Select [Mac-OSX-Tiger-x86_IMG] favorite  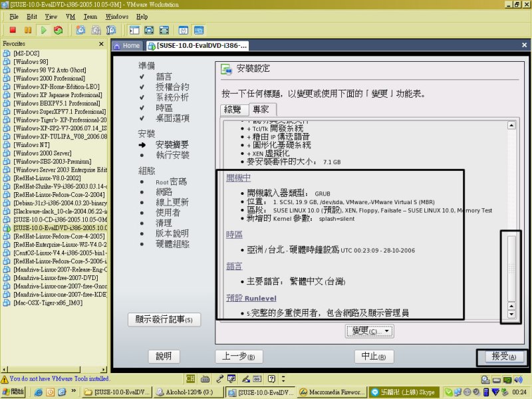coord(48,303)
